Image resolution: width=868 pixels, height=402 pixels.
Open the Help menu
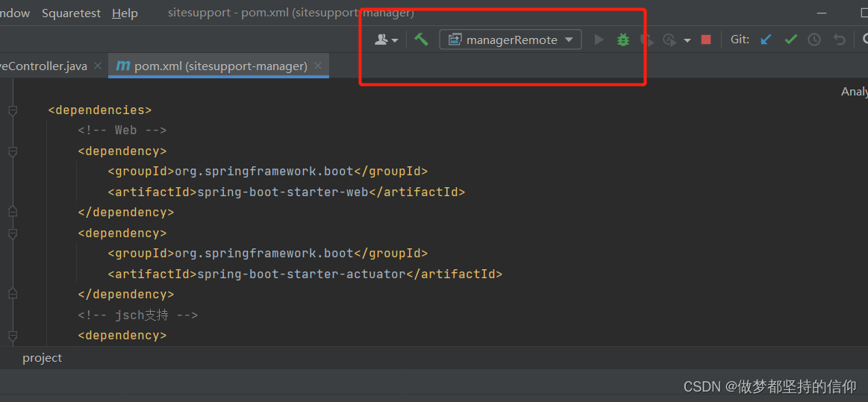pyautogui.click(x=125, y=13)
